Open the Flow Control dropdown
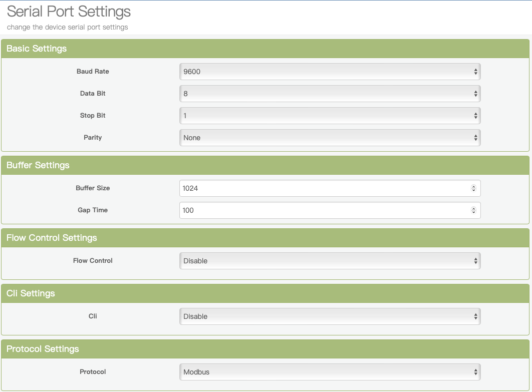The image size is (532, 392). 330,261
